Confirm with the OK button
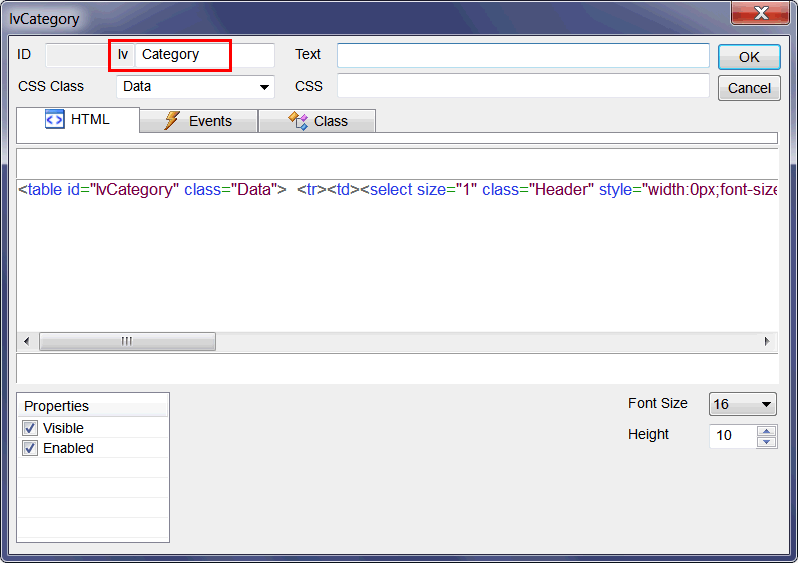The height and width of the screenshot is (563, 798). (749, 57)
